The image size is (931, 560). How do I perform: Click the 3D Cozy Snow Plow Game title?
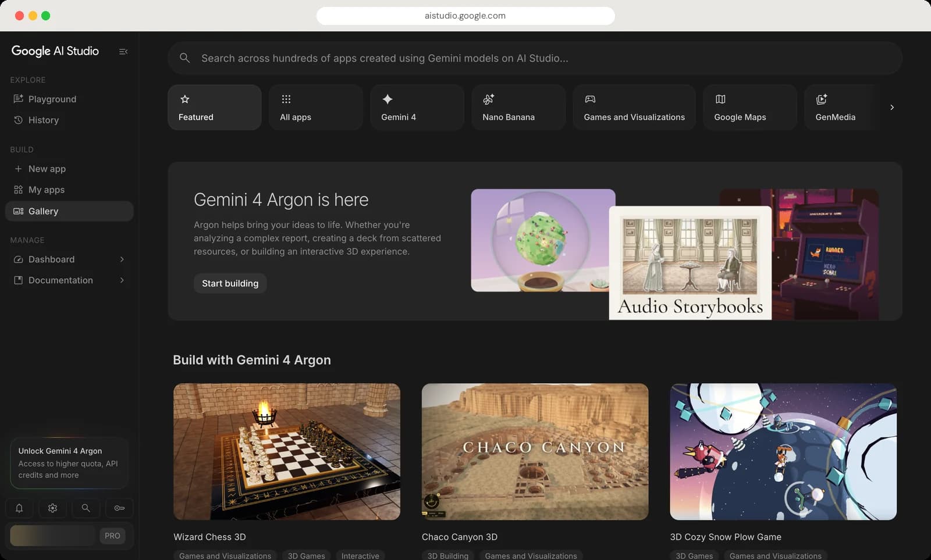click(726, 537)
